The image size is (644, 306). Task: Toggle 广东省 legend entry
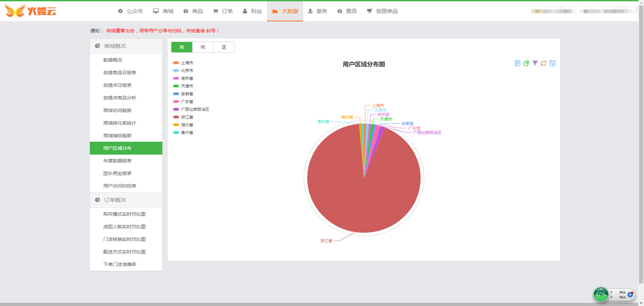183,101
